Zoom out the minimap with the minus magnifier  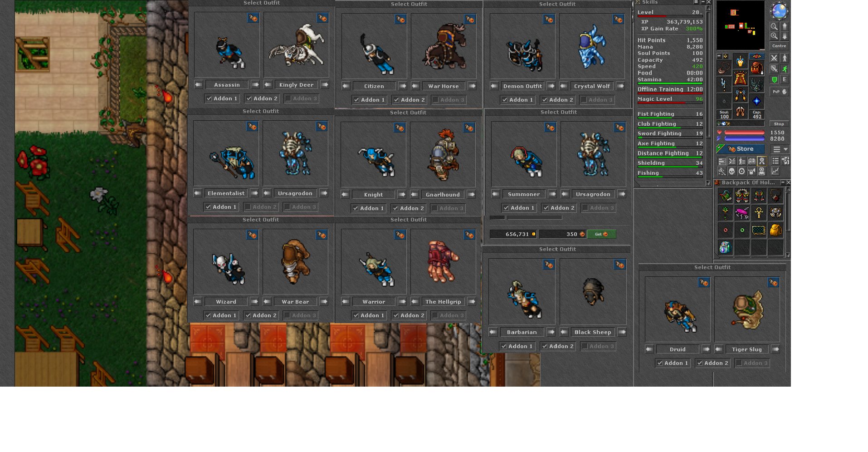(774, 26)
